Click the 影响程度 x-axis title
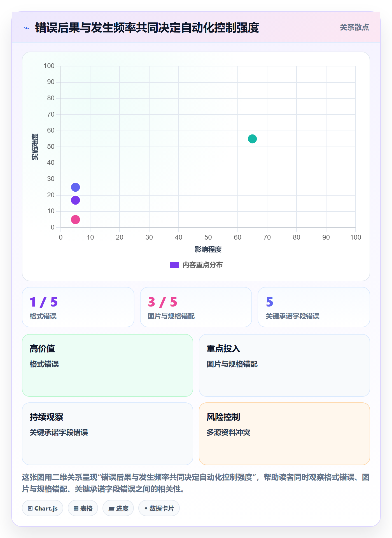This screenshot has height=538, width=392. (x=208, y=249)
